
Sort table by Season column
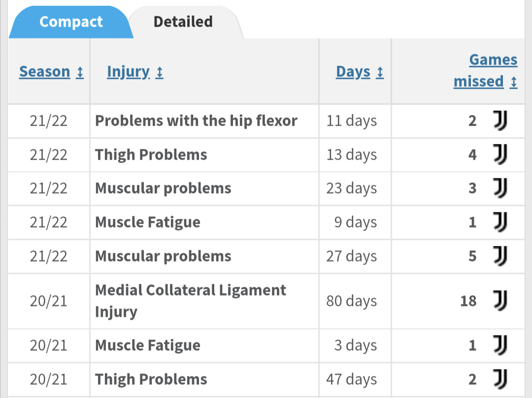tap(45, 72)
